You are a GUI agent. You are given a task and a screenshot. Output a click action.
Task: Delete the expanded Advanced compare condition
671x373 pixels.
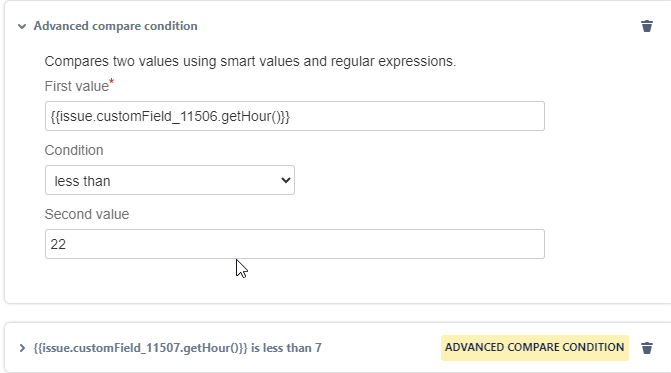point(647,26)
